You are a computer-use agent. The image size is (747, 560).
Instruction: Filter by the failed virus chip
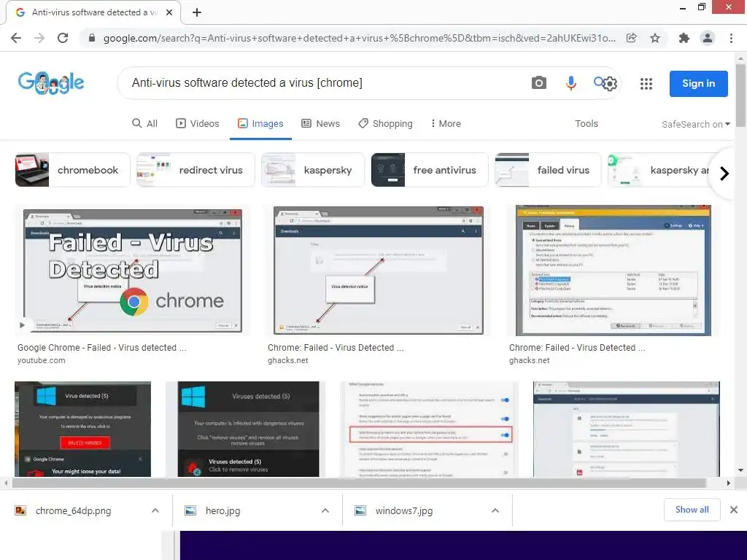coord(549,170)
